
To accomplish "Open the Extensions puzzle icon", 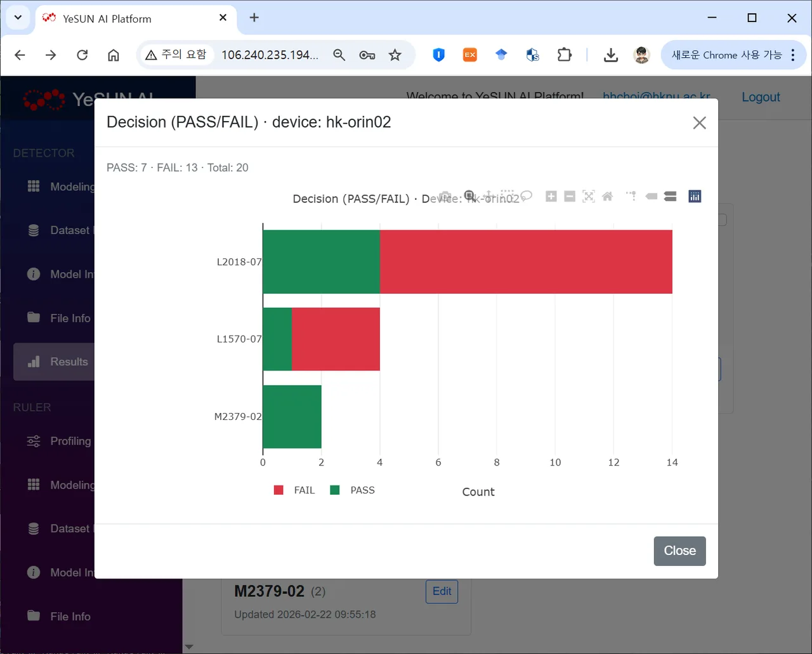I will [x=564, y=55].
